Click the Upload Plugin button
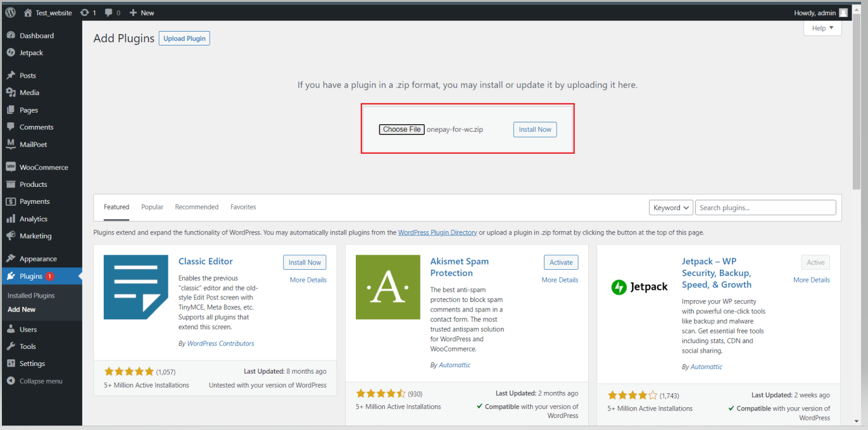 click(x=184, y=39)
